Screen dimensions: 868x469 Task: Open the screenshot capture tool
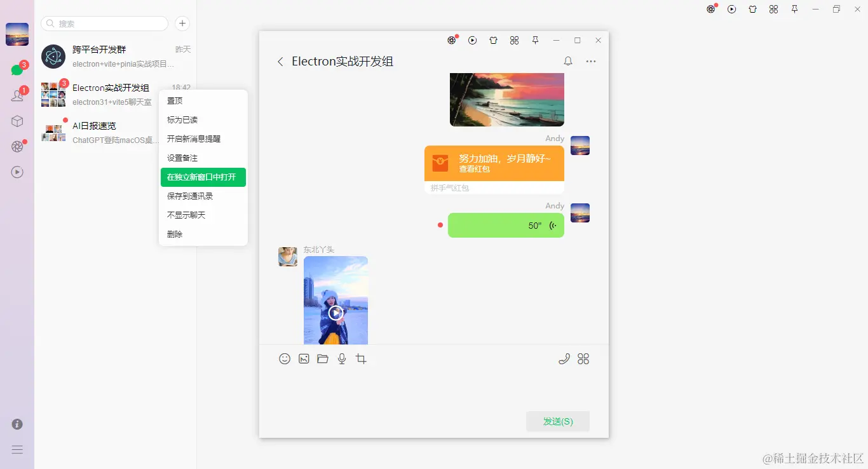point(361,358)
